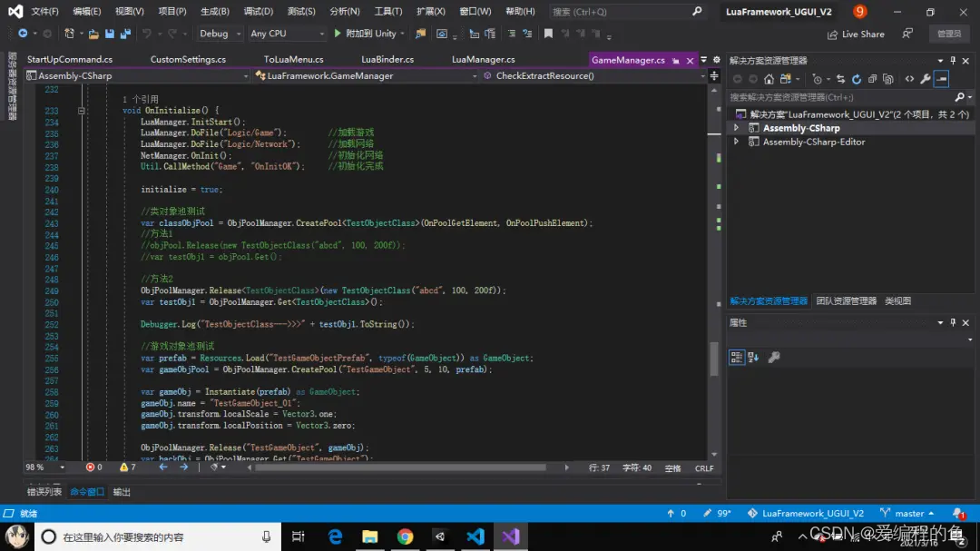The image size is (980, 551).
Task: Open properties via the wrench icon
Action: pyautogui.click(x=925, y=79)
